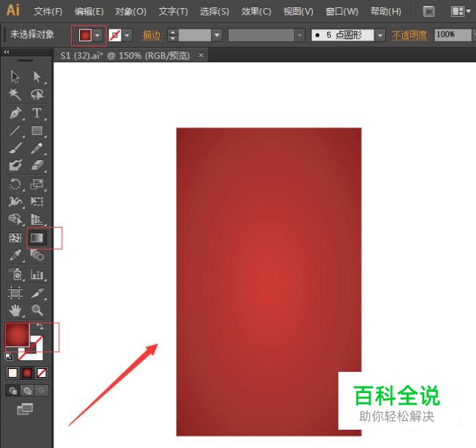Swap fill and stroke colors
The width and height of the screenshot is (476, 448).
click(40, 326)
